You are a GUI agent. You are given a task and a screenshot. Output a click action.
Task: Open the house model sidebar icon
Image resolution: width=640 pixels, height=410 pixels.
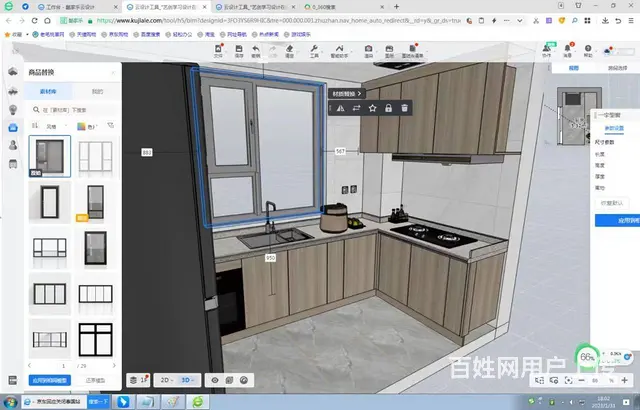(x=13, y=72)
